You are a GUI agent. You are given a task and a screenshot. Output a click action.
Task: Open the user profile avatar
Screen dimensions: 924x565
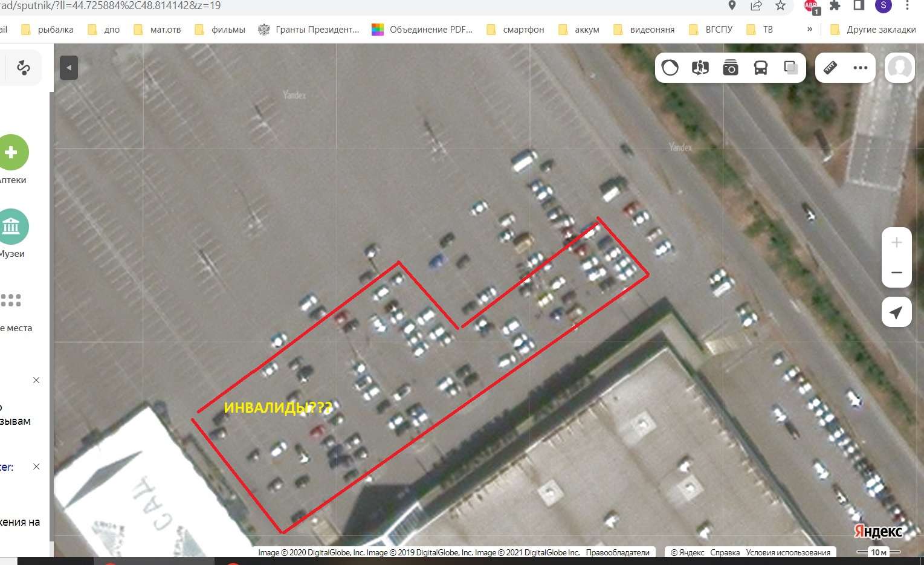point(899,68)
